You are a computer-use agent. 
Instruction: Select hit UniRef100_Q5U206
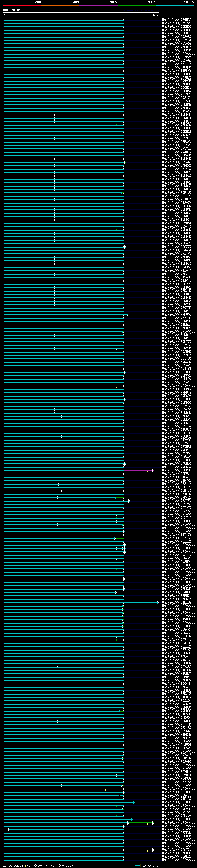(x=177, y=816)
